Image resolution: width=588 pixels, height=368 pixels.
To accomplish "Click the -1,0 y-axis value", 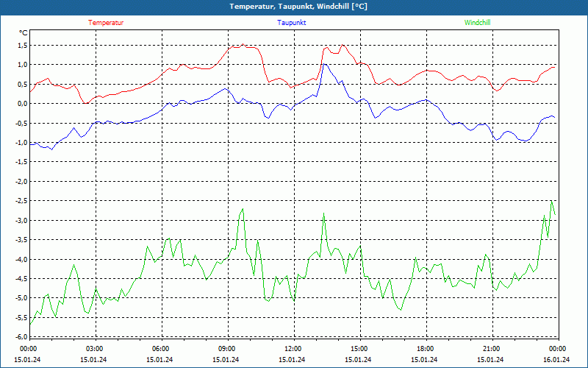I will [21, 142].
